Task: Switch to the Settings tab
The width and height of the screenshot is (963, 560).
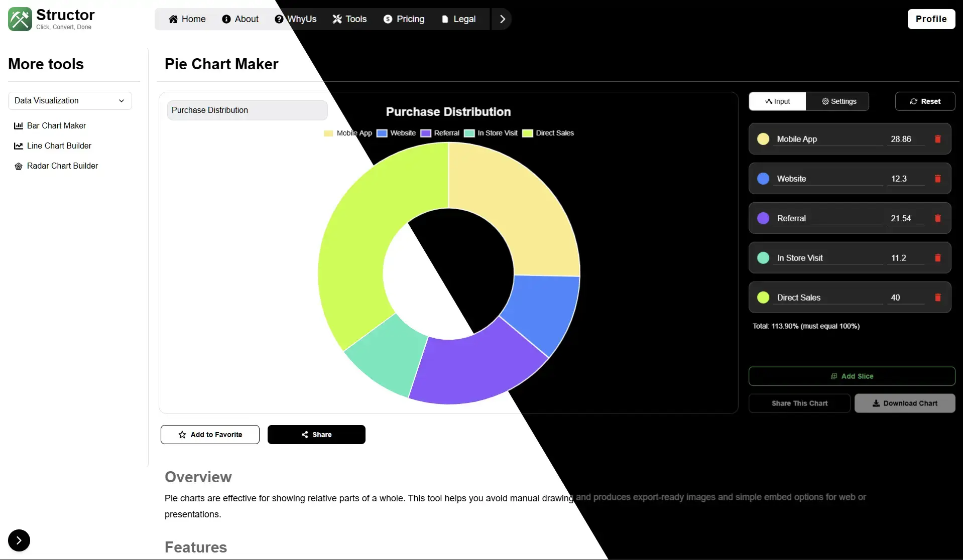Action: (838, 101)
